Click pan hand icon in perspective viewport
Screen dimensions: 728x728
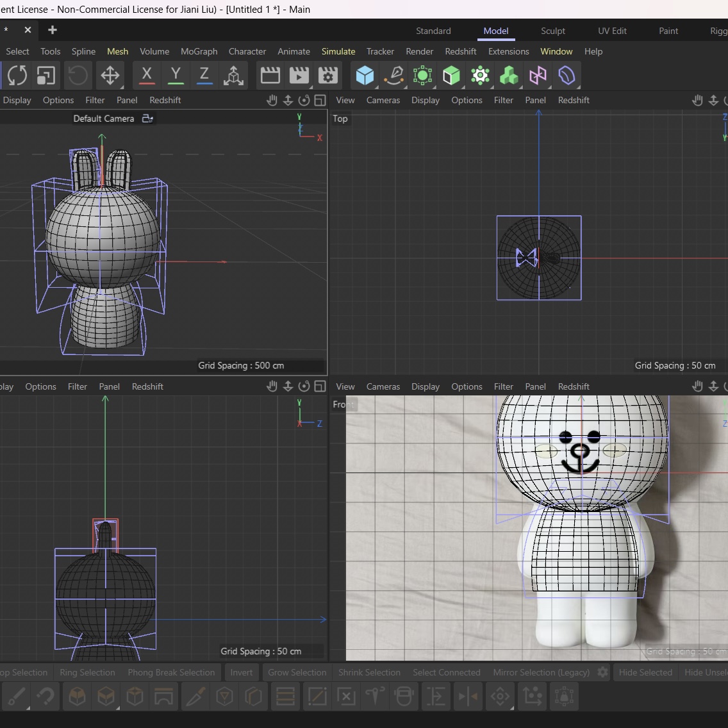tap(272, 100)
